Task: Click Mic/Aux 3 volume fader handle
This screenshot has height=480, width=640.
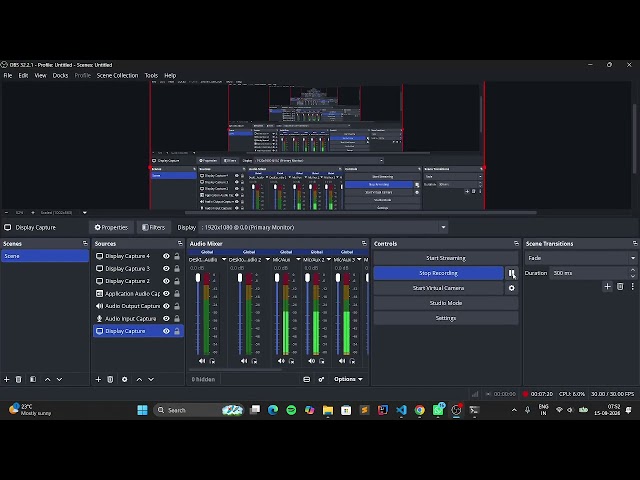Action: [x=338, y=278]
